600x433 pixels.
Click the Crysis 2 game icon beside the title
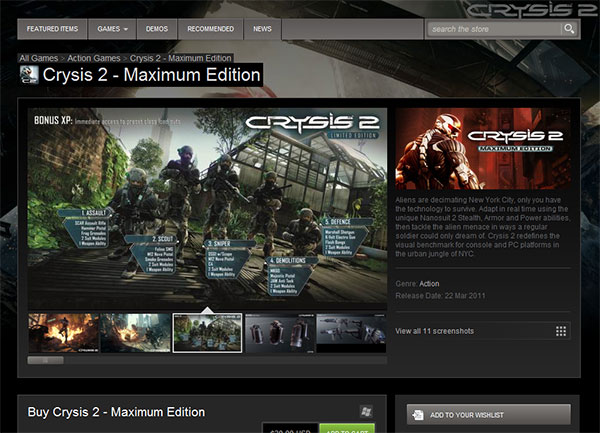coord(29,75)
